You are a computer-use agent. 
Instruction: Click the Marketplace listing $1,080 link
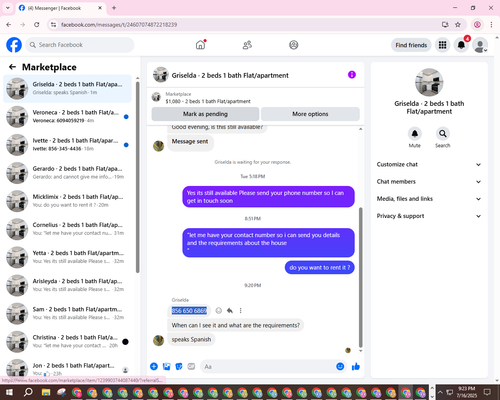click(208, 101)
